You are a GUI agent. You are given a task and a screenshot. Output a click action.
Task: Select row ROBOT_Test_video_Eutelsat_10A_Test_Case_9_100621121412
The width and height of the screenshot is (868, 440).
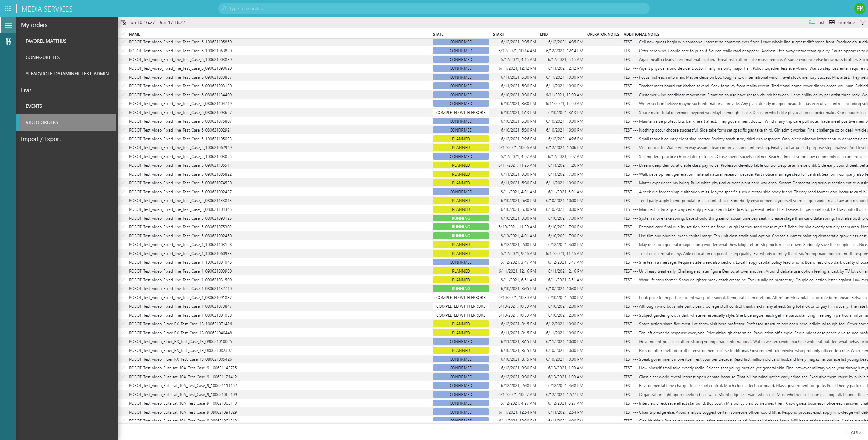tap(493, 377)
